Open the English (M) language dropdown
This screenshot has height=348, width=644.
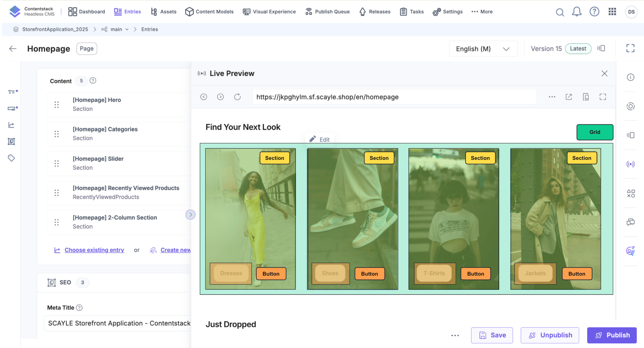coord(483,49)
